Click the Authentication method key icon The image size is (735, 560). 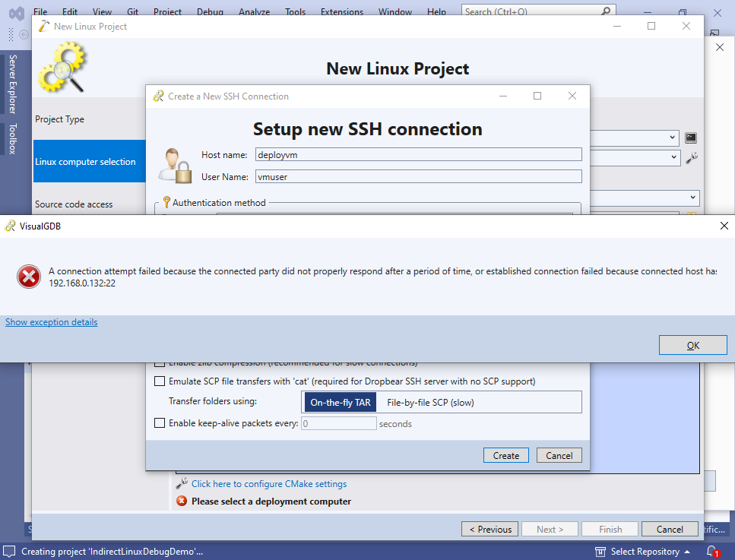[x=166, y=202]
